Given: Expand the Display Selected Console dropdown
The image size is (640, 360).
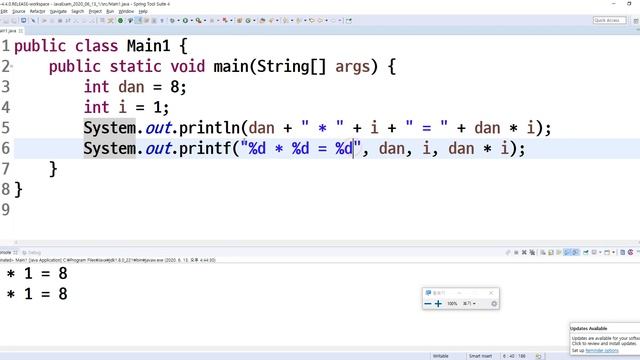Looking at the screenshot, I should click(600, 253).
